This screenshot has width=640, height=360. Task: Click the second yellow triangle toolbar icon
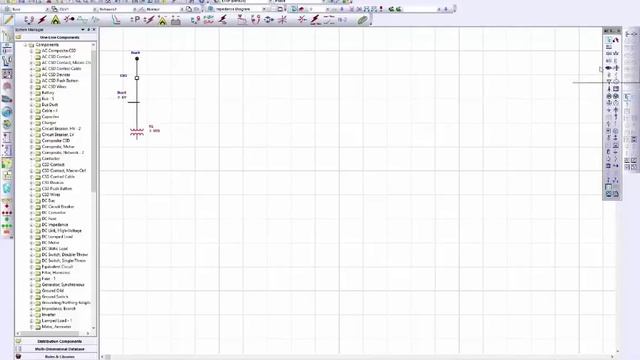[x=162, y=20]
